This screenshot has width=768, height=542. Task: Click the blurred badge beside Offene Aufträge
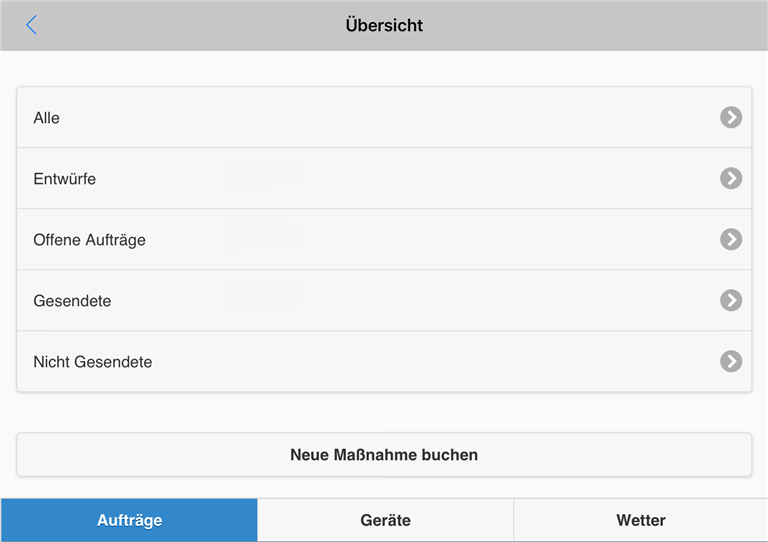[264, 235]
